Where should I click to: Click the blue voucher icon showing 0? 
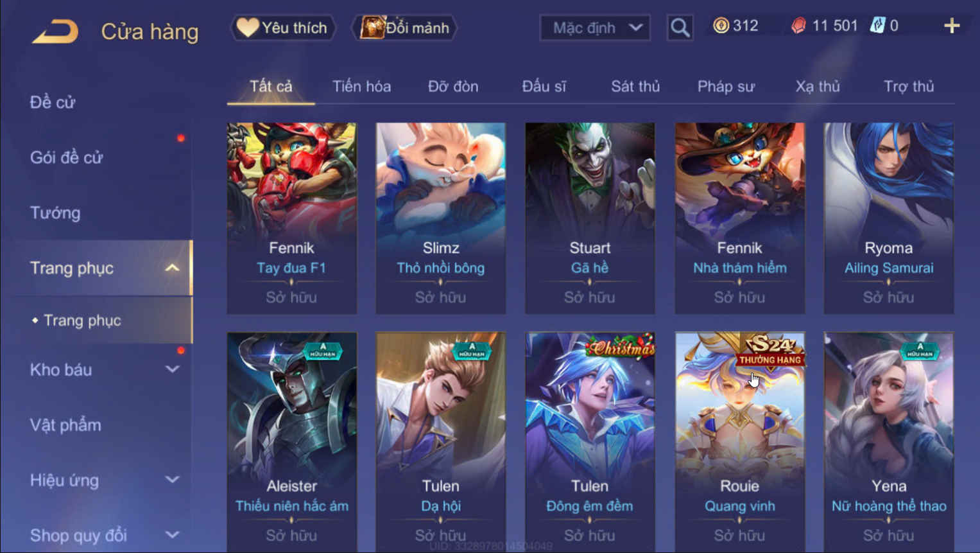(x=877, y=26)
